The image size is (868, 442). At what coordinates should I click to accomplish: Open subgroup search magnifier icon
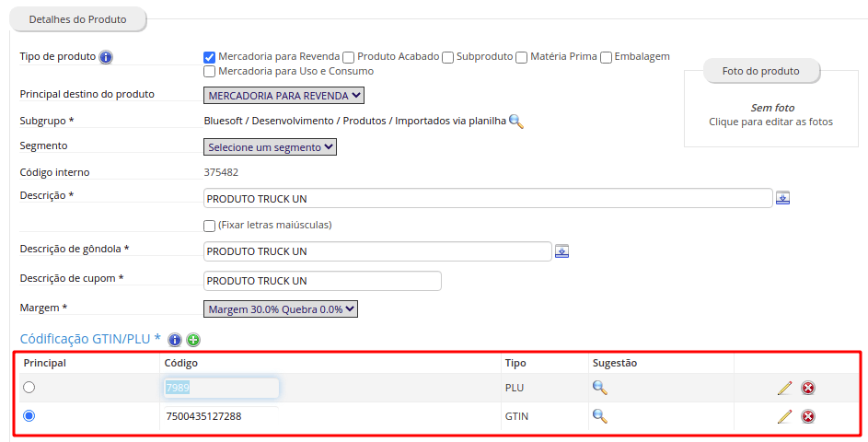point(516,121)
